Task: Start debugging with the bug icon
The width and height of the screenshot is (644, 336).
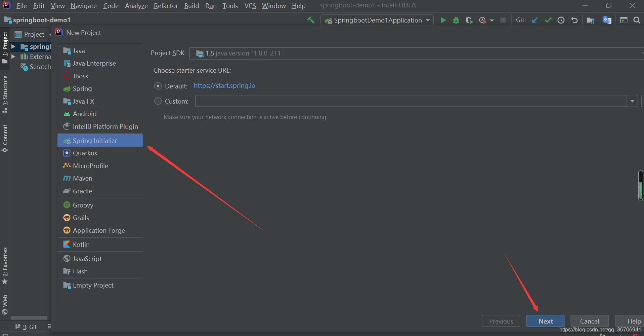Action: [456, 20]
